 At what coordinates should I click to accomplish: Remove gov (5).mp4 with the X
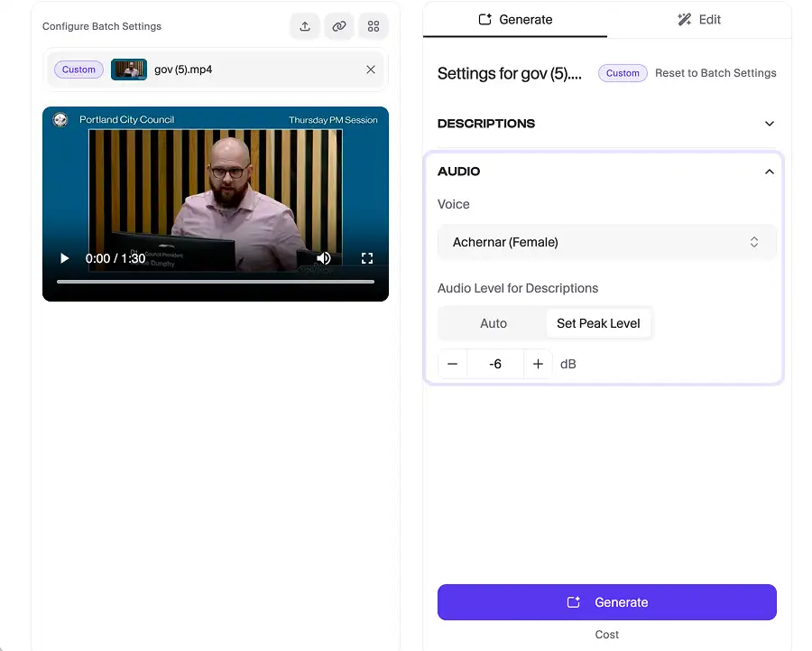tap(371, 69)
